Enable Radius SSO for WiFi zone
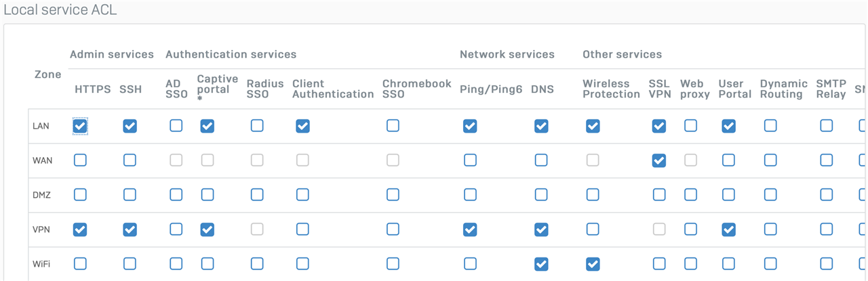 (x=257, y=264)
